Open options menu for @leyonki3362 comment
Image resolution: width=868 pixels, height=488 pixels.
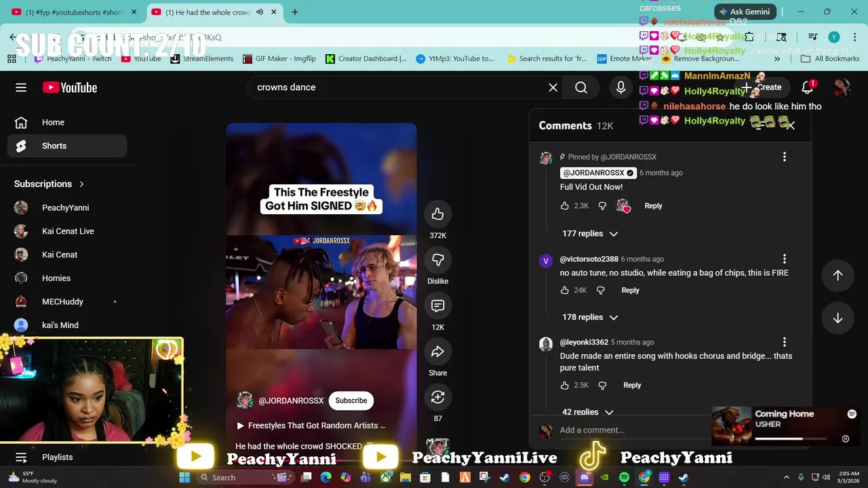(x=785, y=342)
